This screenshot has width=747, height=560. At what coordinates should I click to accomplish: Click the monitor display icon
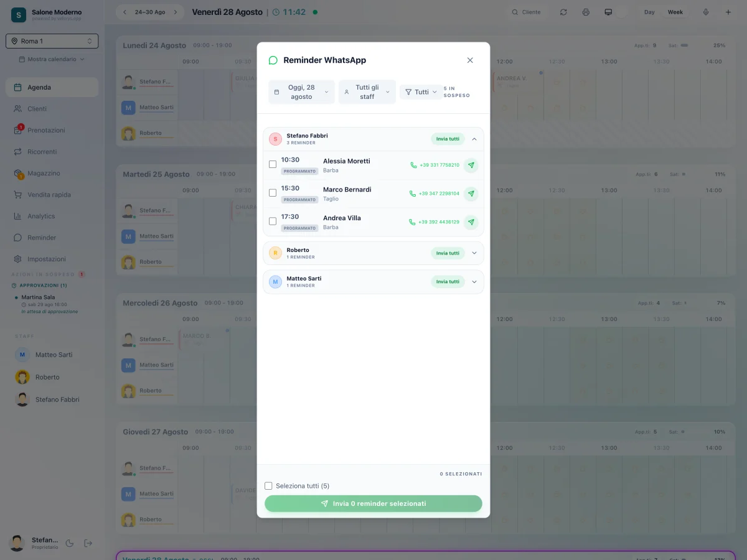click(608, 12)
